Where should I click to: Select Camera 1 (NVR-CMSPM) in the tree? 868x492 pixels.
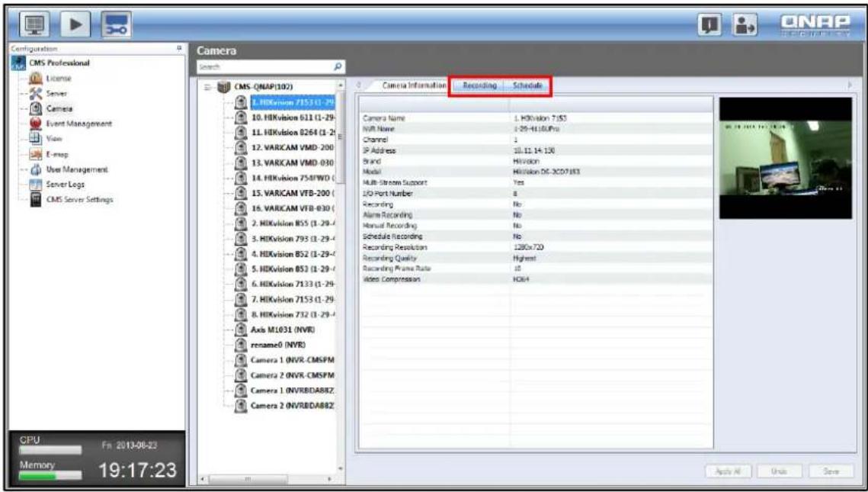click(293, 359)
